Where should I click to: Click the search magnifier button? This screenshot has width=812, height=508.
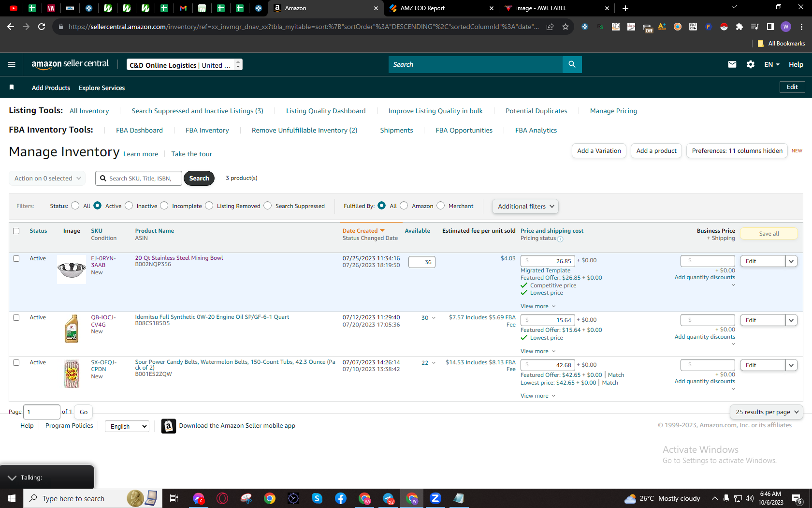pyautogui.click(x=572, y=64)
